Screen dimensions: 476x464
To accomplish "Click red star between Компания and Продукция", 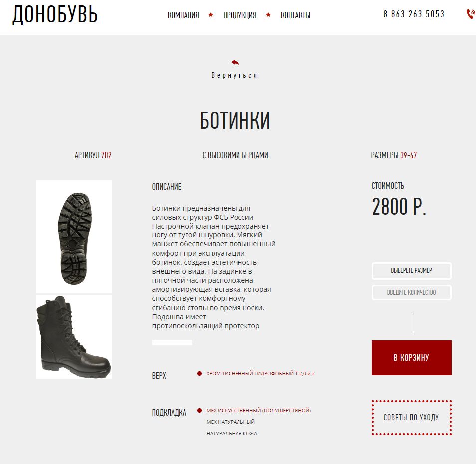I will (211, 15).
